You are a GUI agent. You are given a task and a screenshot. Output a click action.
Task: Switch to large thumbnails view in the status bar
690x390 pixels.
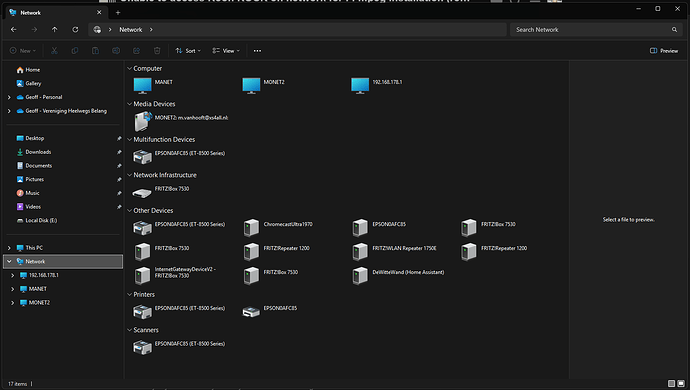pyautogui.click(x=681, y=383)
